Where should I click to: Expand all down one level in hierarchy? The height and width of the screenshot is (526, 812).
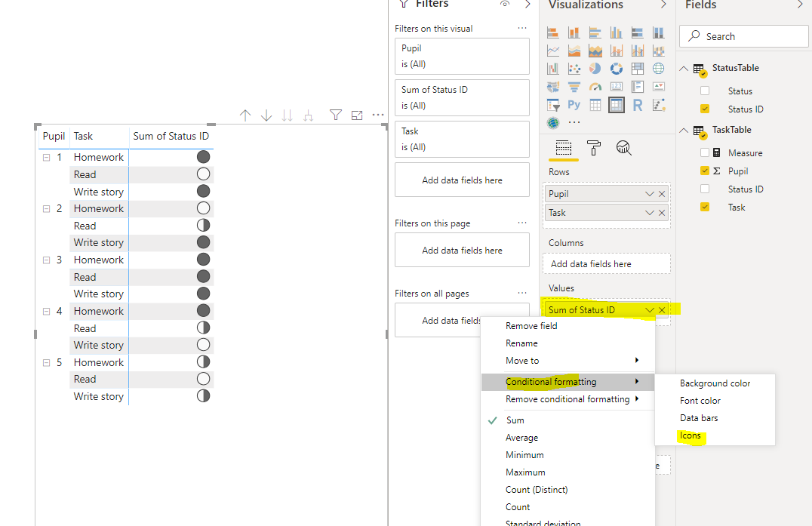pos(308,115)
